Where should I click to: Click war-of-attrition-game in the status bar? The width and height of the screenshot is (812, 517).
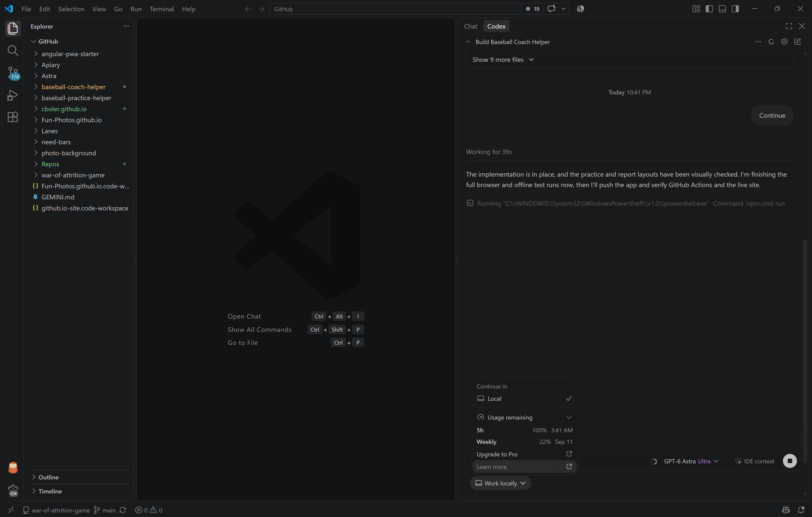[x=57, y=510]
